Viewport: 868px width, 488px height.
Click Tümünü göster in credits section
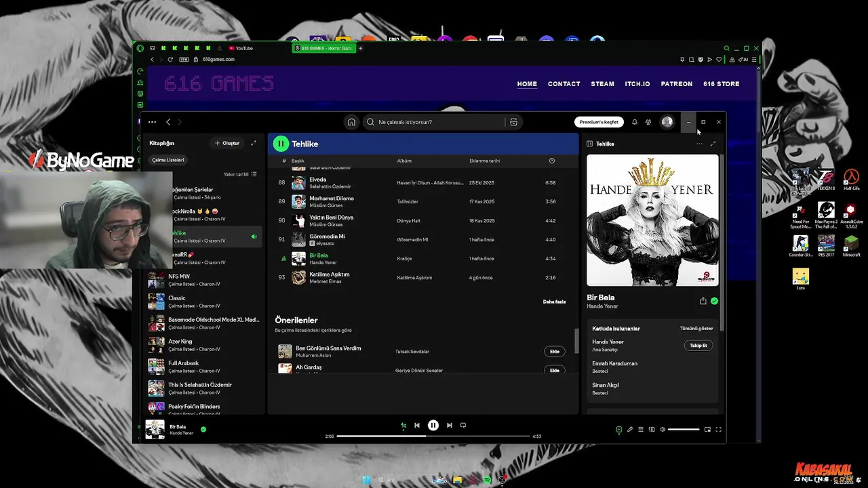[x=696, y=329]
